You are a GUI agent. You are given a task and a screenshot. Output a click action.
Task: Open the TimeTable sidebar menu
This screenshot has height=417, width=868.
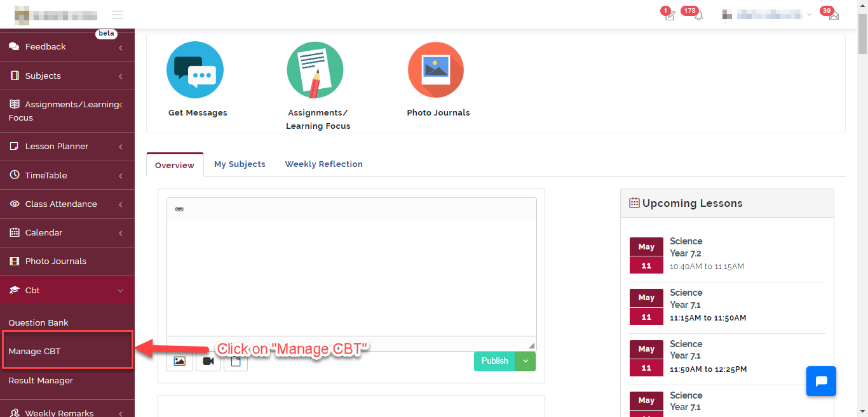click(x=67, y=175)
